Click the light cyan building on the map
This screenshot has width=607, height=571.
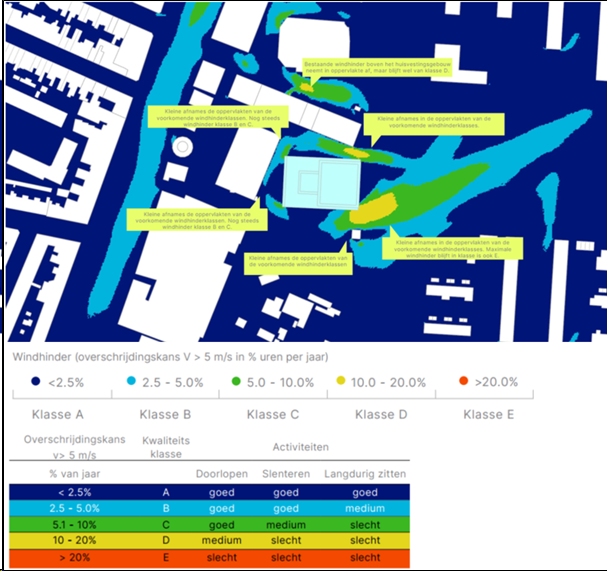point(322,183)
